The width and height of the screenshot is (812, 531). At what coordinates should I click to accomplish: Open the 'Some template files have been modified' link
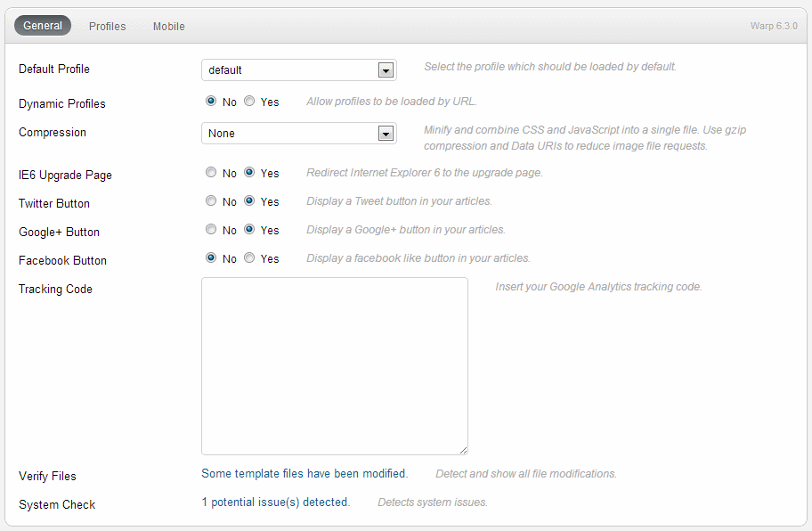click(x=304, y=473)
